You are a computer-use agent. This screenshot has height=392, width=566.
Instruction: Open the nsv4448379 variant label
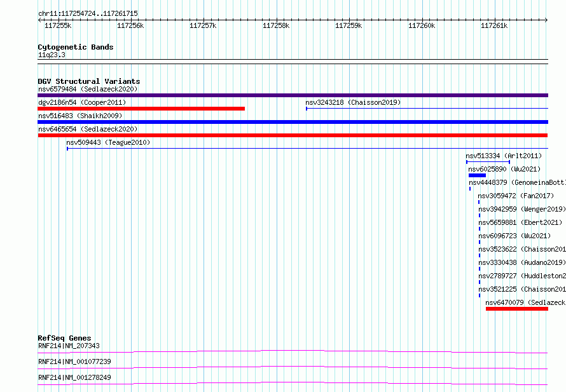[517, 182]
